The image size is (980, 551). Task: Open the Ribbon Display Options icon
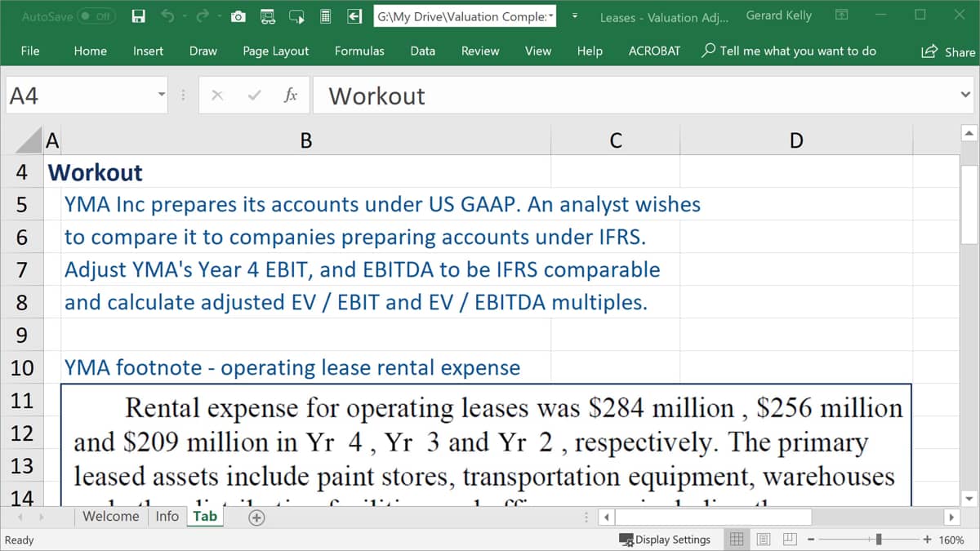click(842, 16)
